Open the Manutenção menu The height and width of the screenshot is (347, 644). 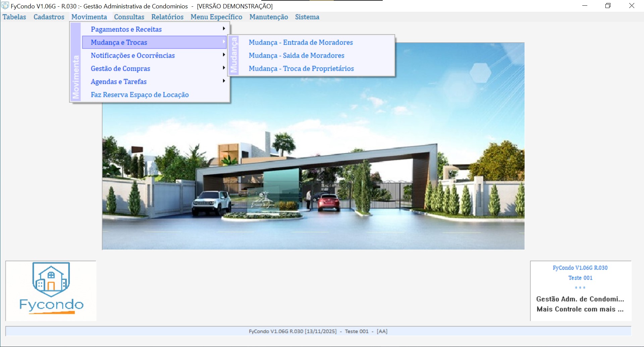268,17
